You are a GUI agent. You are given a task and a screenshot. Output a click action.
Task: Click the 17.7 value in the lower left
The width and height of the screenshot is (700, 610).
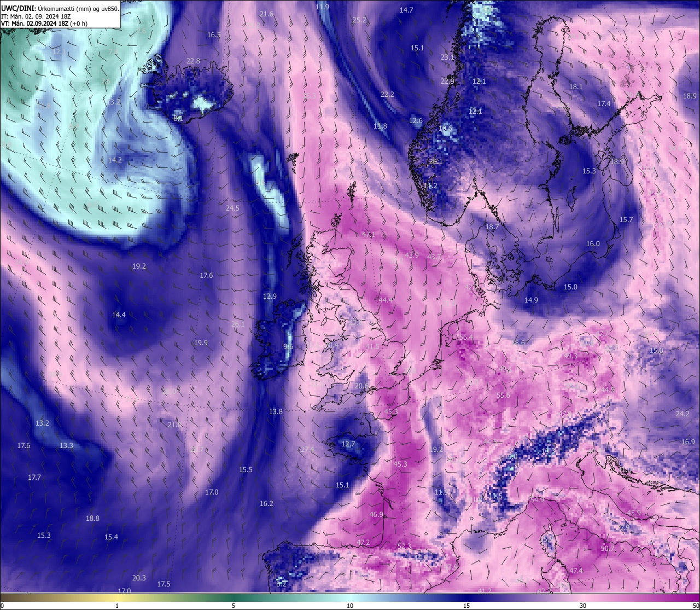click(x=34, y=477)
